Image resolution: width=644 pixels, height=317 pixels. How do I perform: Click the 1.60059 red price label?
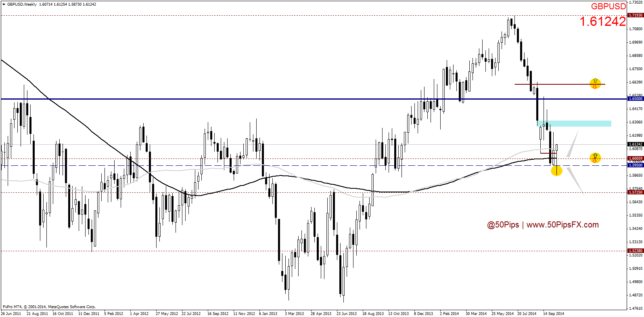tap(636, 158)
